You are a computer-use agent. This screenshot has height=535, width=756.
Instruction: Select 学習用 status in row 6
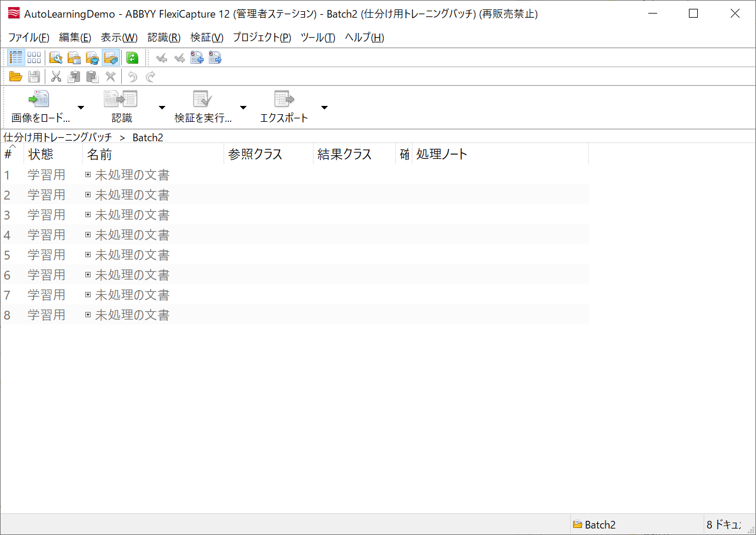pyautogui.click(x=46, y=275)
